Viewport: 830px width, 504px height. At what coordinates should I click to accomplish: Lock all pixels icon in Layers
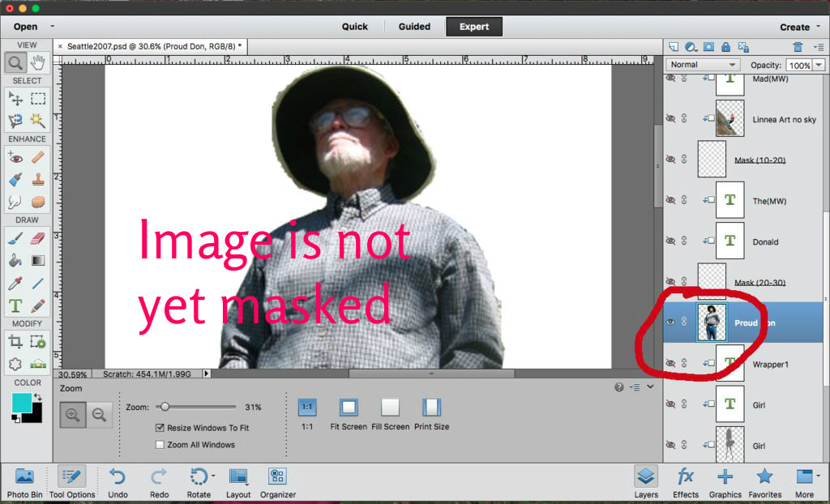point(725,46)
